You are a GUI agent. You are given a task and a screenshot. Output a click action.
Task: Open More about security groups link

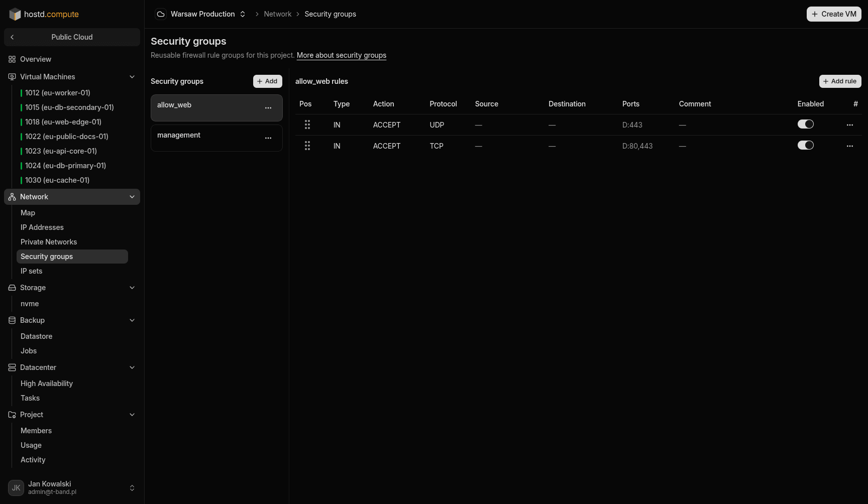coord(342,55)
